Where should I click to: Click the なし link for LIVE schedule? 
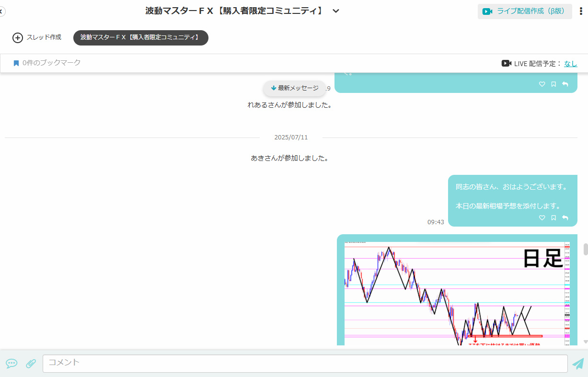(x=571, y=63)
